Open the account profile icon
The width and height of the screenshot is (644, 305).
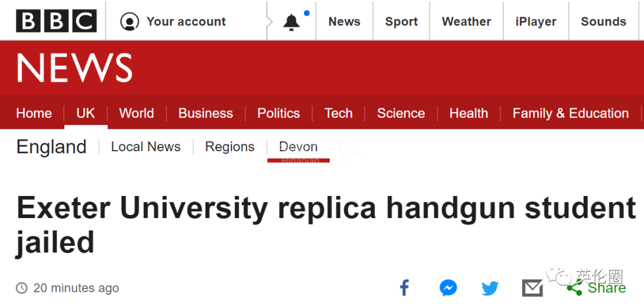tap(129, 22)
